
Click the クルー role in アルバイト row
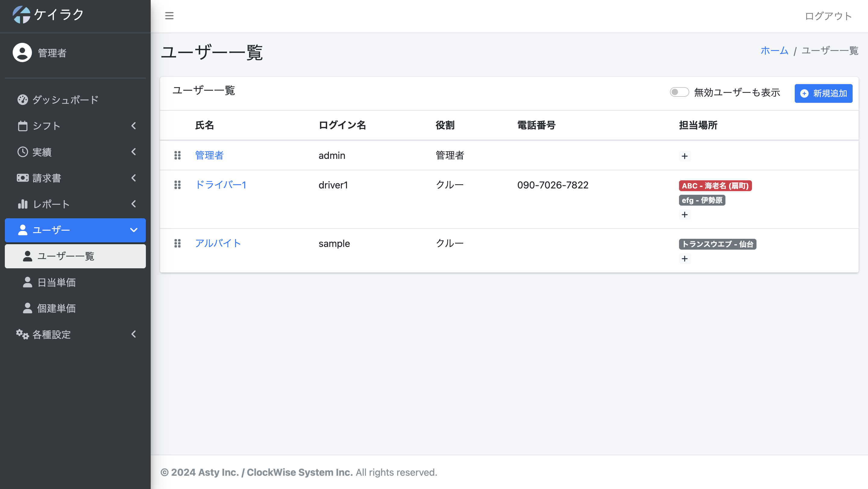pyautogui.click(x=449, y=243)
